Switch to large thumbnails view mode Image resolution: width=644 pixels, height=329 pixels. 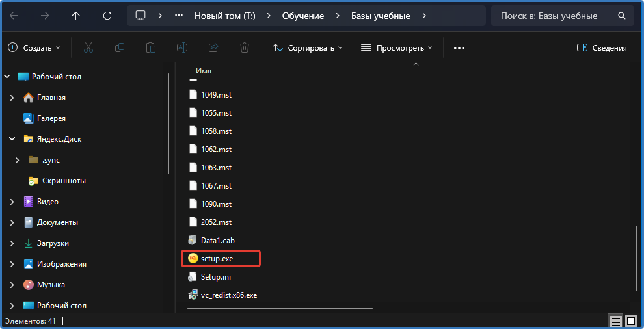coord(630,321)
